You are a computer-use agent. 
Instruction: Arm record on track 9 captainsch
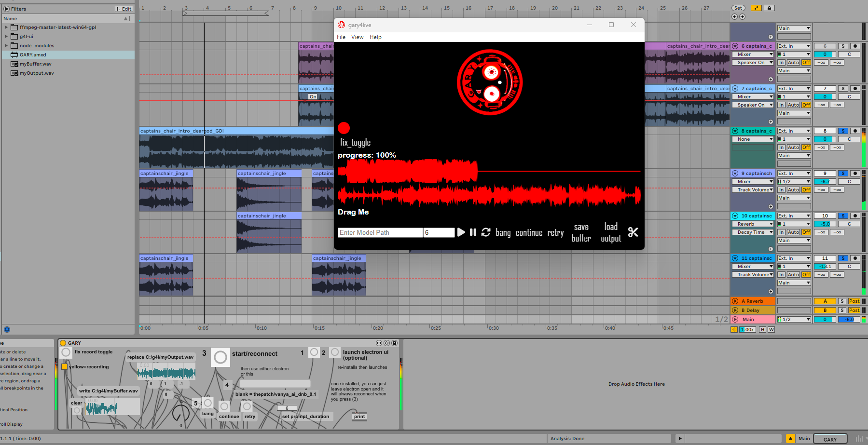855,174
